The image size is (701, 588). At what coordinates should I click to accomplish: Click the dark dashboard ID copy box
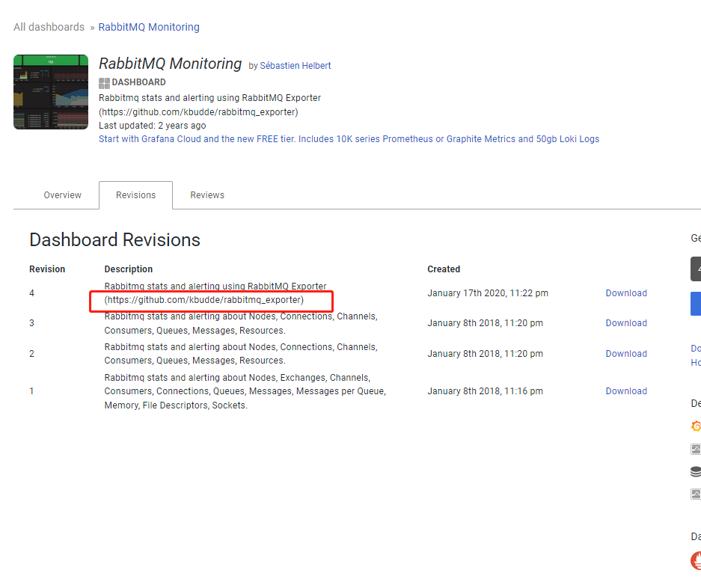(x=696, y=269)
